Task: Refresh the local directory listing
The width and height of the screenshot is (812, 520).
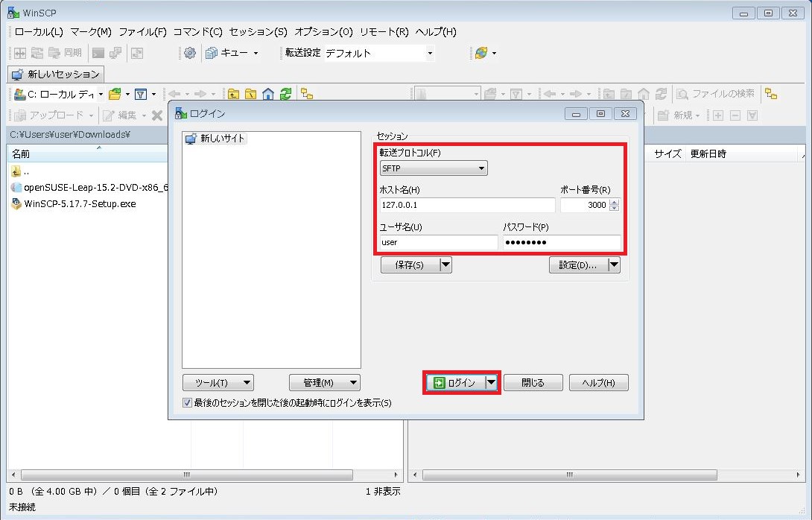Action: (x=285, y=94)
